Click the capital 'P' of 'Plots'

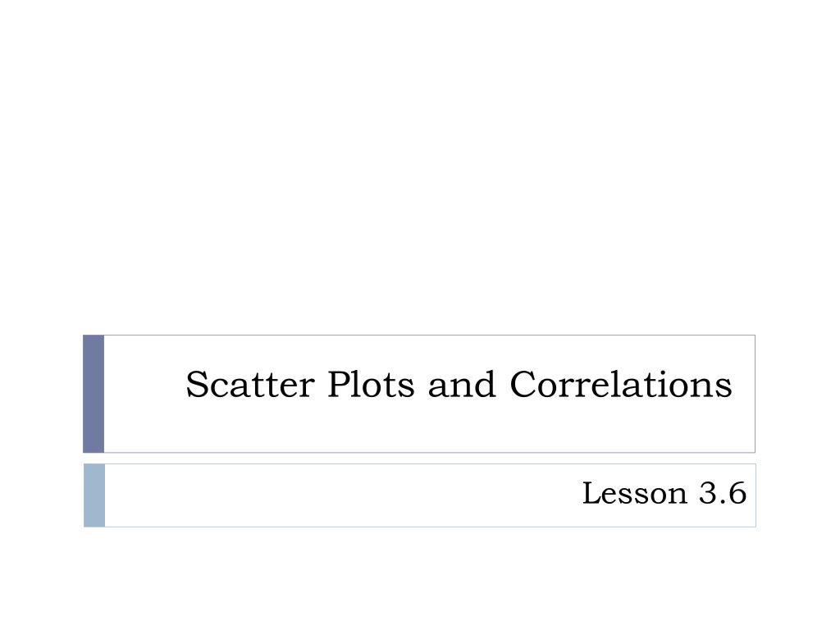coord(339,384)
